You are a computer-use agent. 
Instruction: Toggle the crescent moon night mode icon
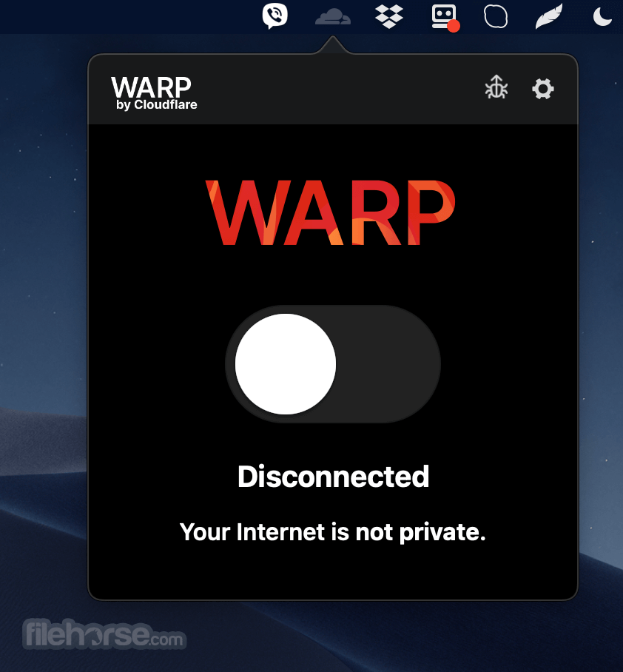click(x=602, y=17)
